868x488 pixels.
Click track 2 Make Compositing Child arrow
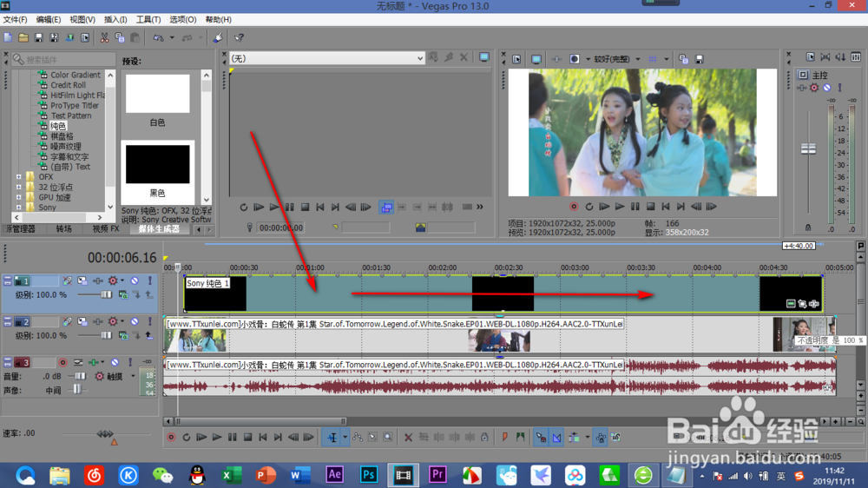click(x=149, y=336)
